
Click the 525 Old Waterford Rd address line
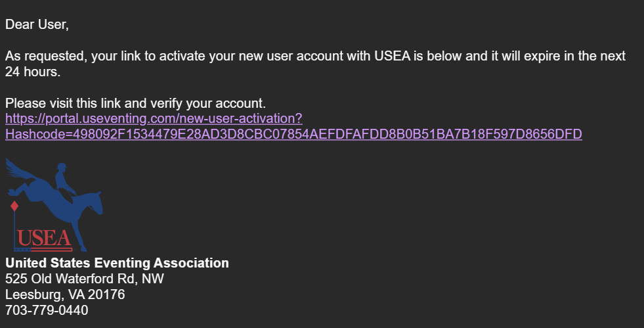point(85,279)
